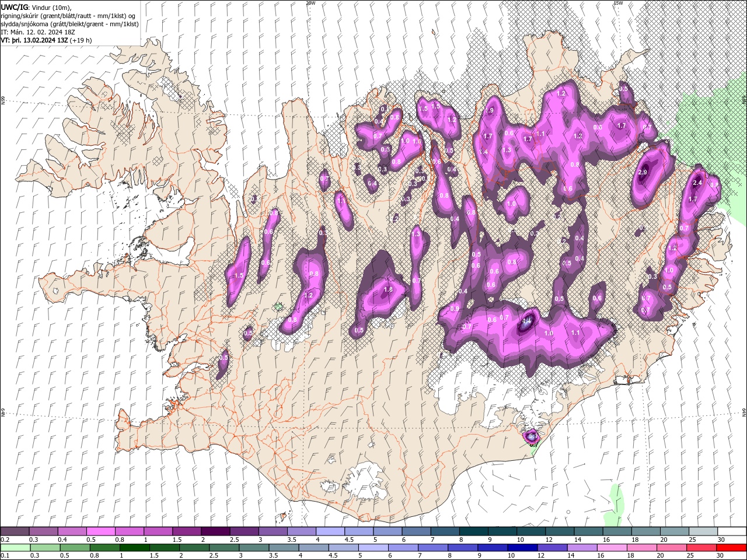
Task: Pick the 16 pale pink rain legend swatch
Action: point(612,548)
